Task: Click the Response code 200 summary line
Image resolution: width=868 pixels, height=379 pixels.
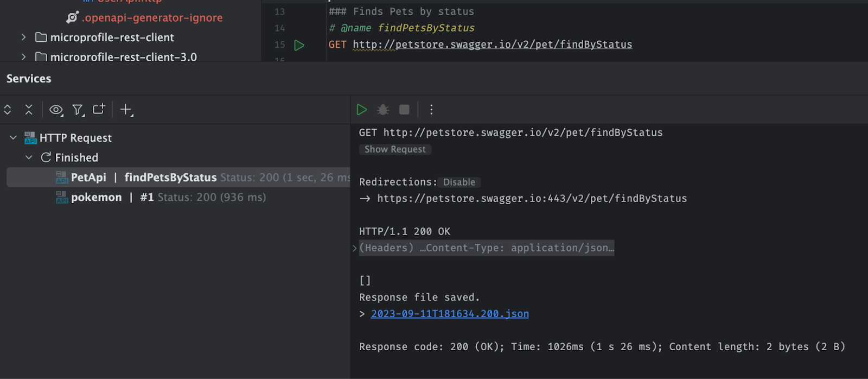Action: [x=602, y=347]
